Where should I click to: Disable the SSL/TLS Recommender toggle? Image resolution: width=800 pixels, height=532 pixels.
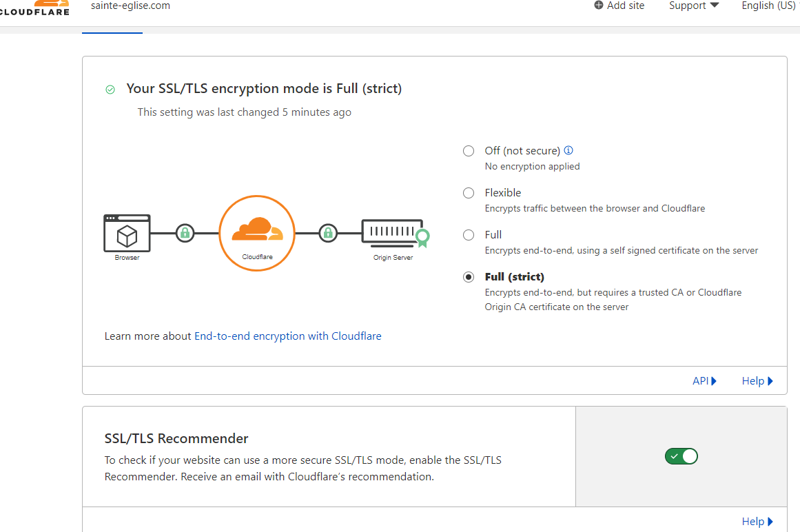pyautogui.click(x=681, y=456)
